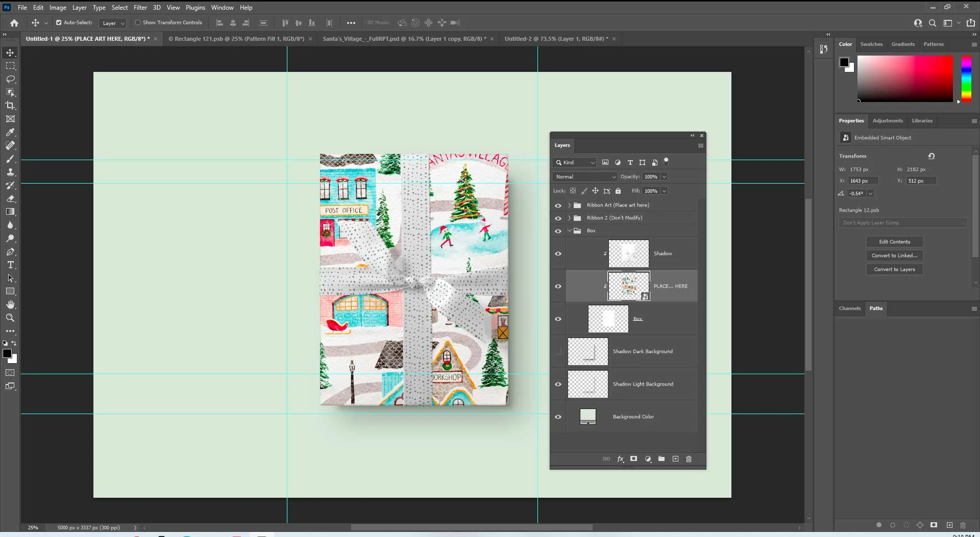Toggle the Auto-Select checkbox
Viewport: 980px width, 537px height.
point(59,22)
